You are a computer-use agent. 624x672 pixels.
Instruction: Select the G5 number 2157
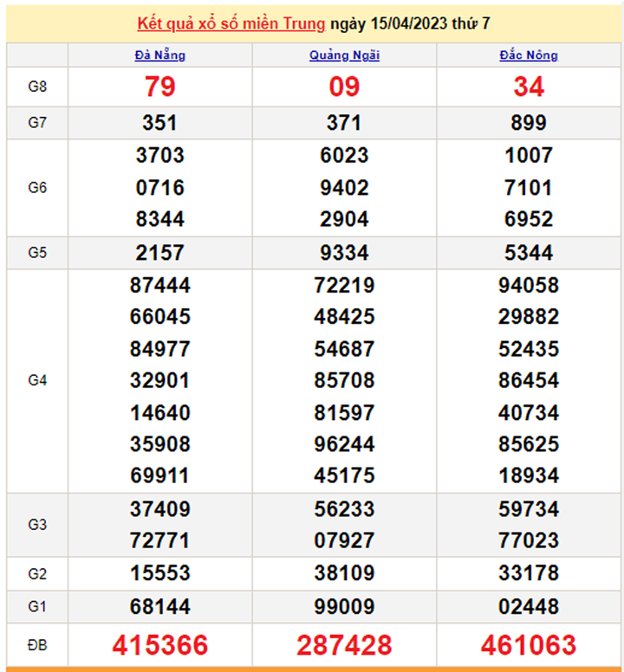coord(160,253)
